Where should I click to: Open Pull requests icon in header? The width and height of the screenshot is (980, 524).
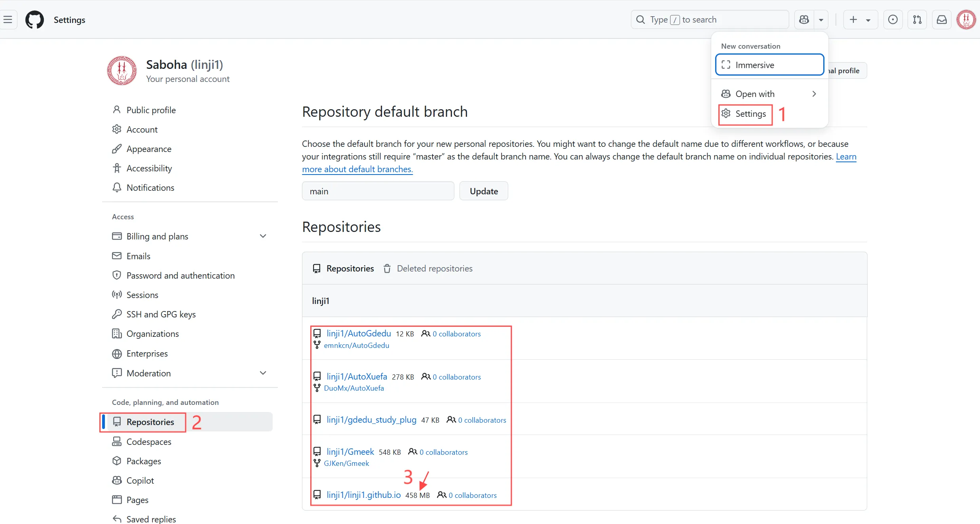(917, 19)
